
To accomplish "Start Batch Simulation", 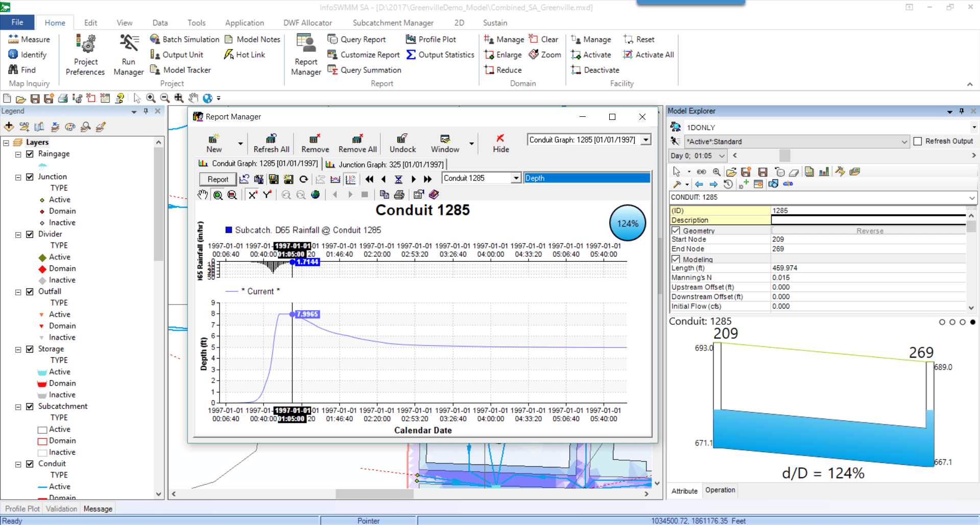I will (x=184, y=39).
